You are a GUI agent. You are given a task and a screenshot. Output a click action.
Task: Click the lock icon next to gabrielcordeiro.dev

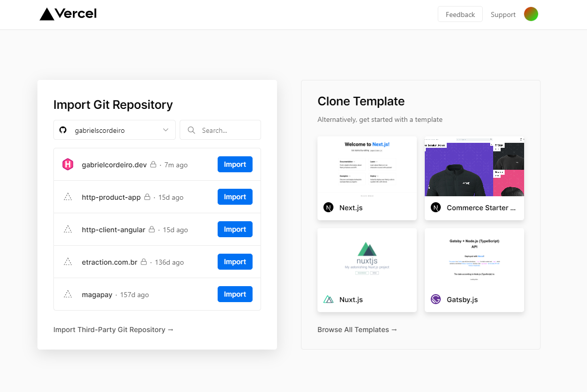153,164
